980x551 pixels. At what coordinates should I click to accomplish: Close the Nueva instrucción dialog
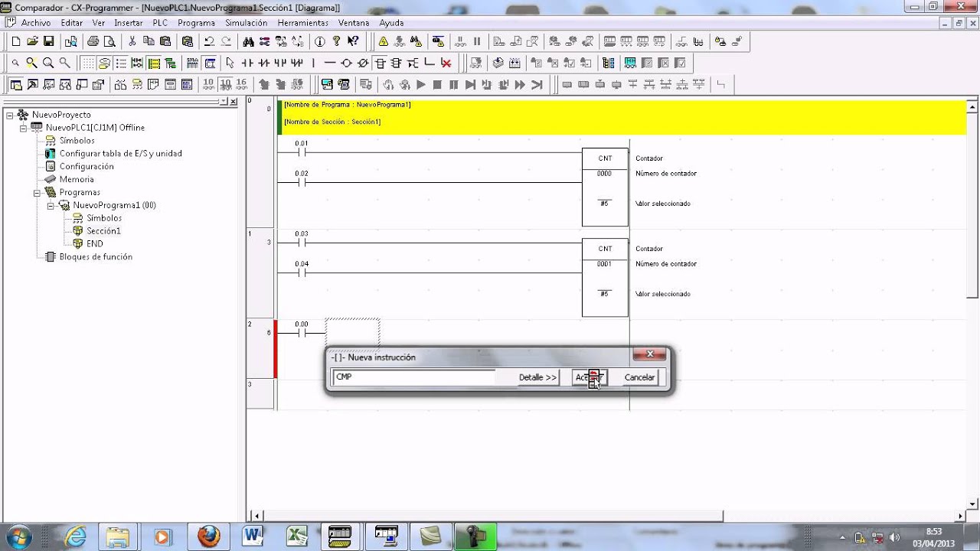tap(649, 354)
